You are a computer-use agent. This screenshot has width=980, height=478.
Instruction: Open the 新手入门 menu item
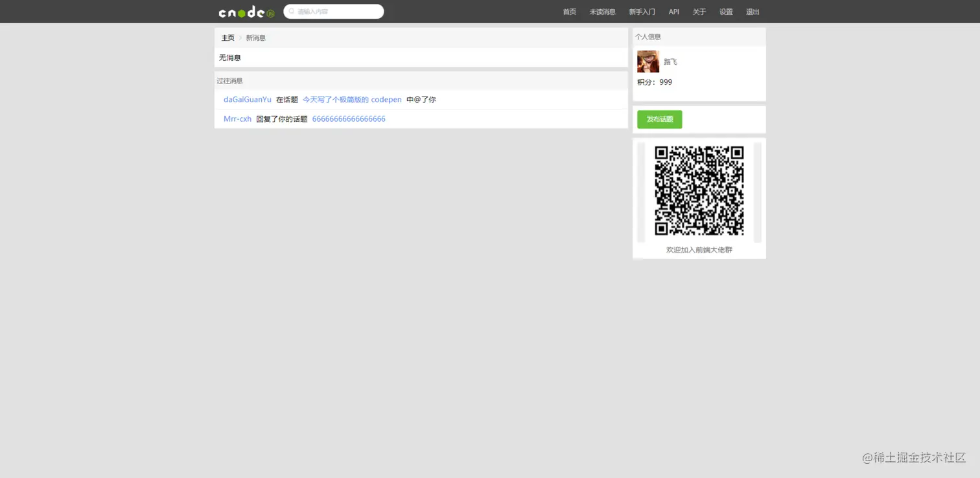tap(642, 11)
